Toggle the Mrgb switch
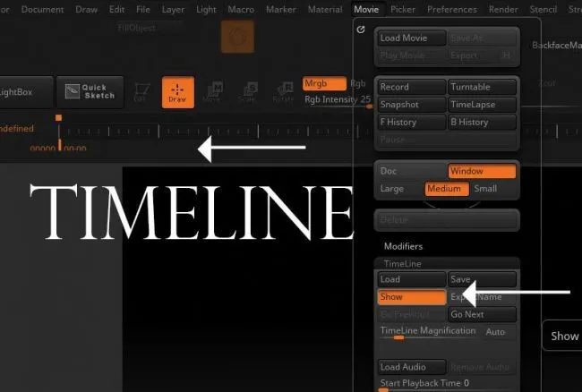582x392 pixels. click(324, 83)
